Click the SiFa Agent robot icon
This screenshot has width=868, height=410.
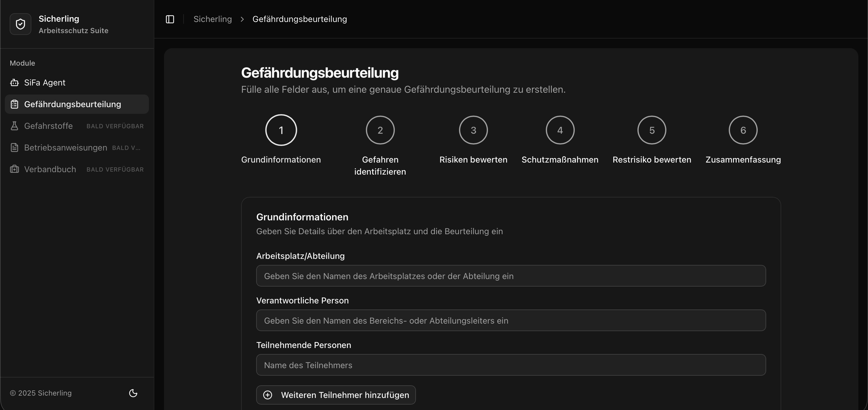click(x=14, y=82)
